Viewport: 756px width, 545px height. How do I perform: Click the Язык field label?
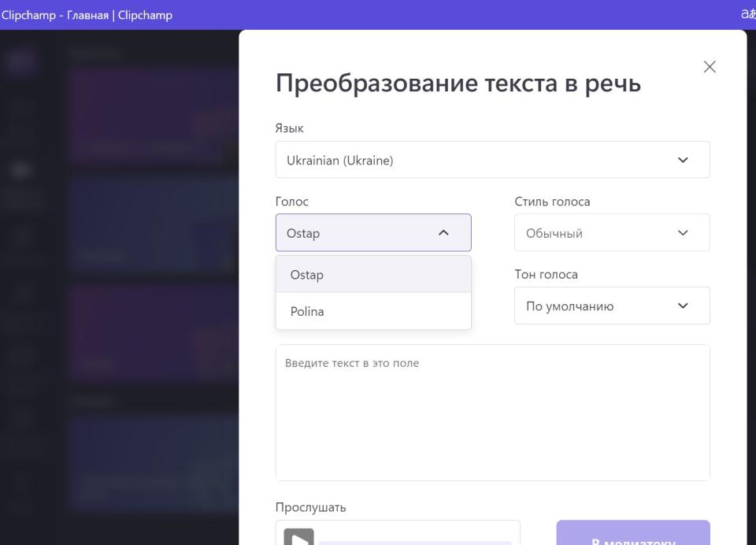[289, 128]
